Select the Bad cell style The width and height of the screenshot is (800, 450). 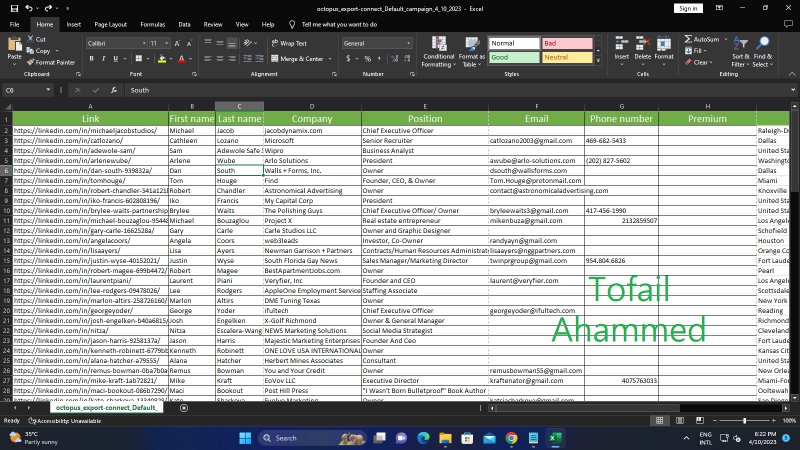(567, 43)
